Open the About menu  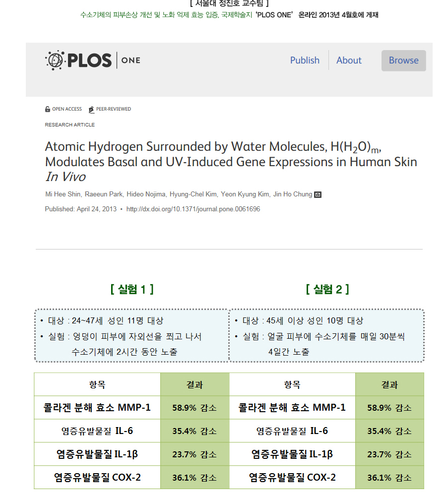coord(349,61)
